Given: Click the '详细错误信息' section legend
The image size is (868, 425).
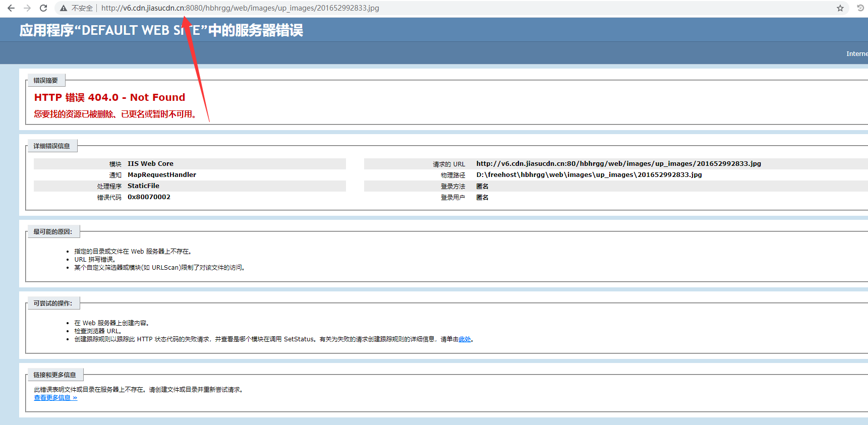Looking at the screenshot, I should click(x=51, y=146).
